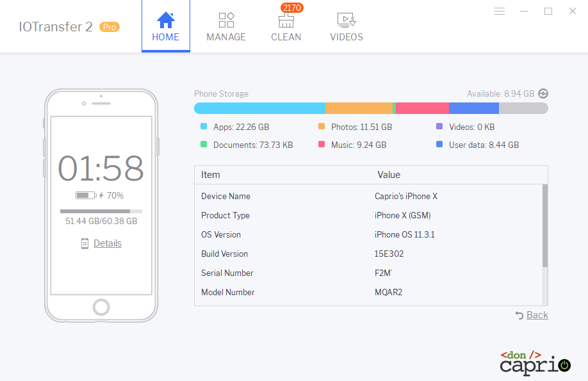Maximize the IOTransfer window
This screenshot has height=381, width=588.
pyautogui.click(x=548, y=12)
